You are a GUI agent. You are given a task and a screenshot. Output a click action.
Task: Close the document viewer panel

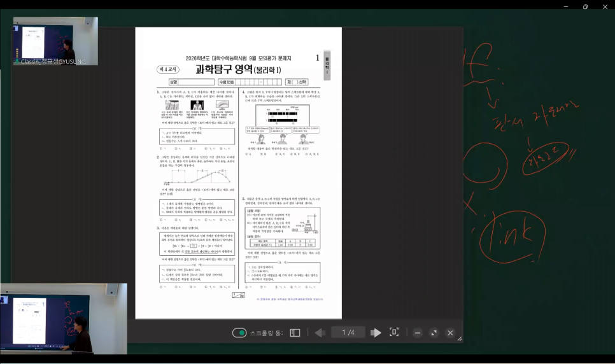[450, 333]
